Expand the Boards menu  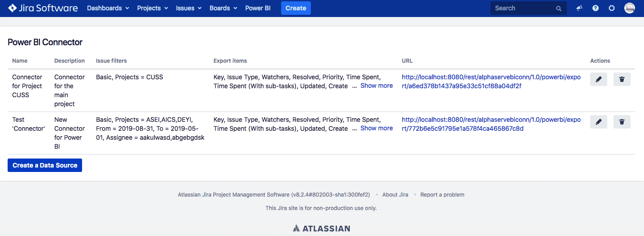coord(223,8)
